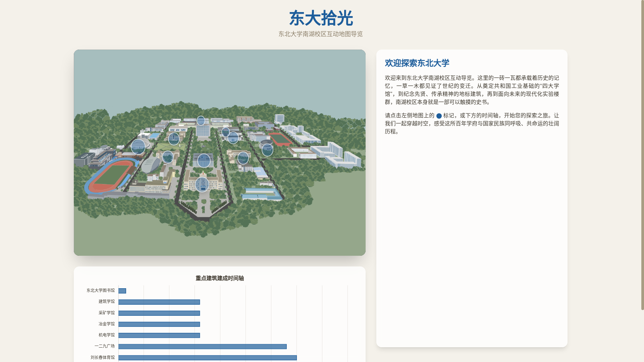Click the 采矿学馆 axis label

[107, 313]
